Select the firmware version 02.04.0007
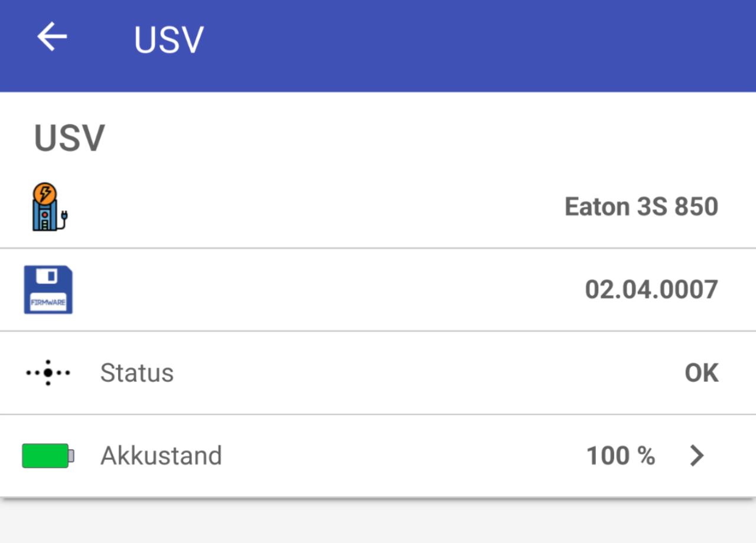The width and height of the screenshot is (756, 543). 651,290
